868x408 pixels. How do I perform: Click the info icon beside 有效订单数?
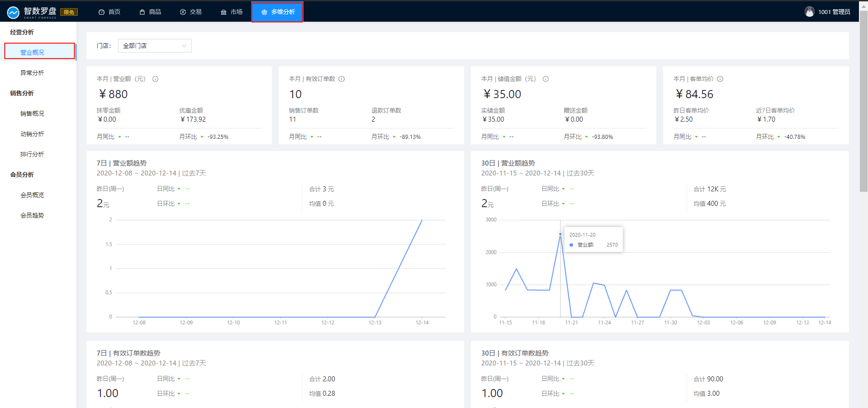point(342,79)
